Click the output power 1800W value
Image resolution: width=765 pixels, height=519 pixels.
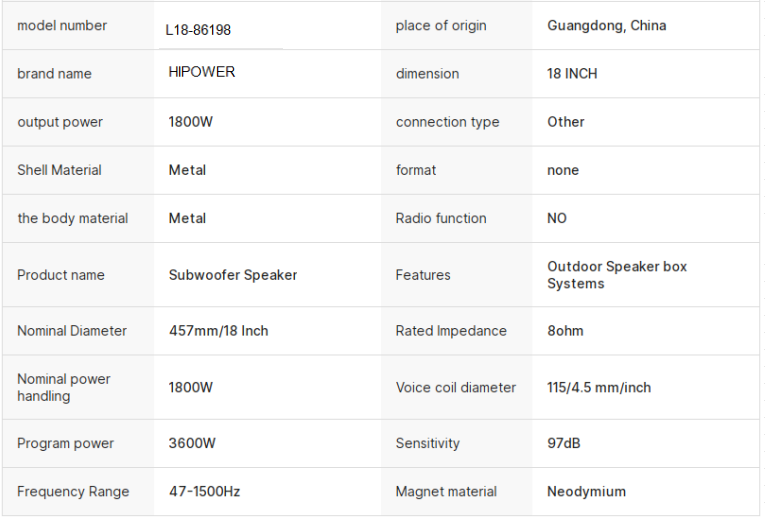coord(191,122)
